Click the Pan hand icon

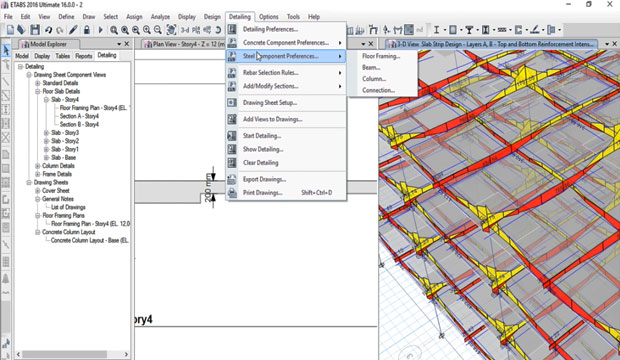(171, 30)
